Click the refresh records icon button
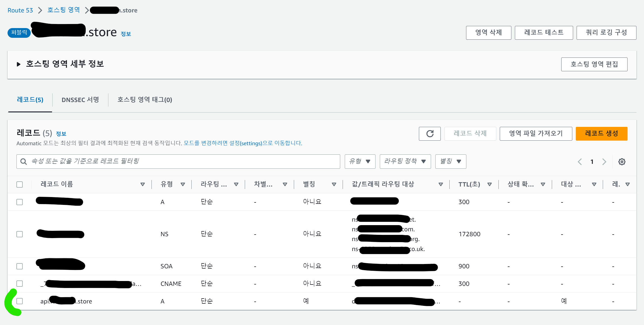 [x=430, y=134]
